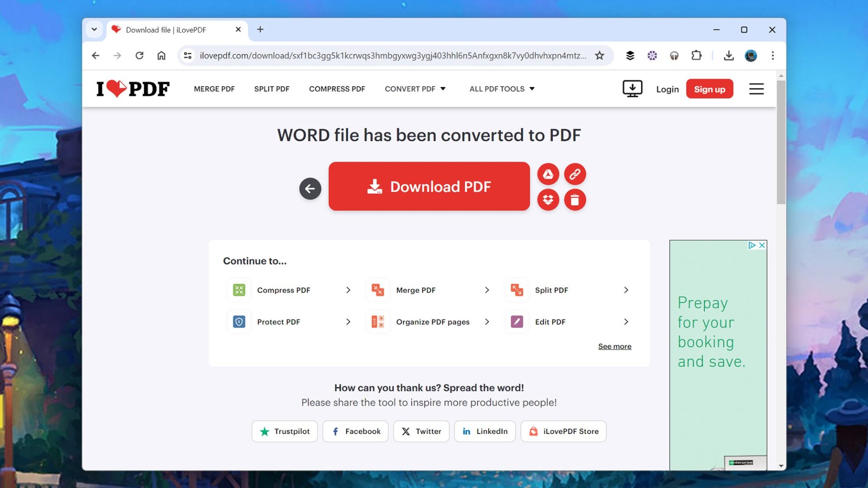
Task: Bookmark this page with the star icon
Action: pyautogui.click(x=599, y=56)
